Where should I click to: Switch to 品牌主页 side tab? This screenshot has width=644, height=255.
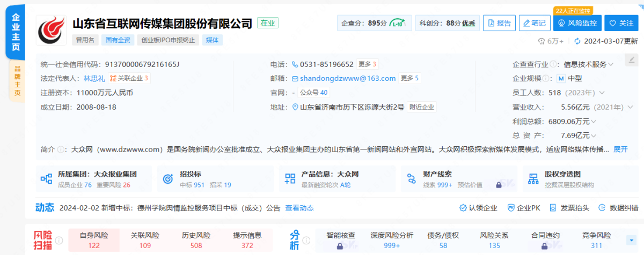17,81
